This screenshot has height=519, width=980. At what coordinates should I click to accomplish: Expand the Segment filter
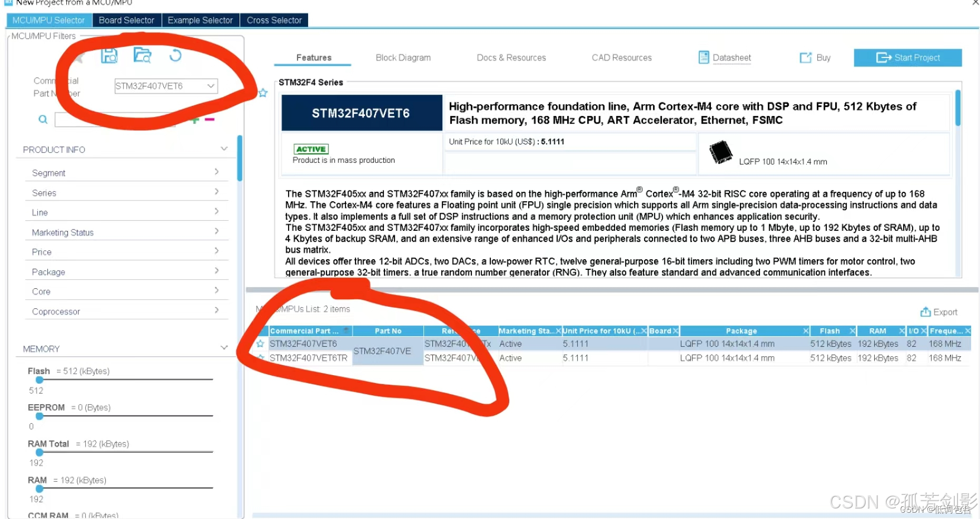(x=216, y=172)
